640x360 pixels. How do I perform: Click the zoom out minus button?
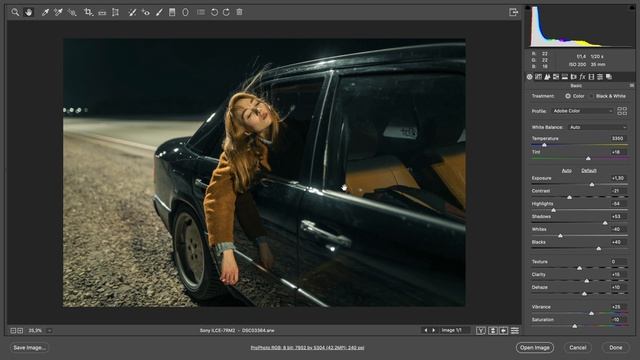tap(13, 331)
